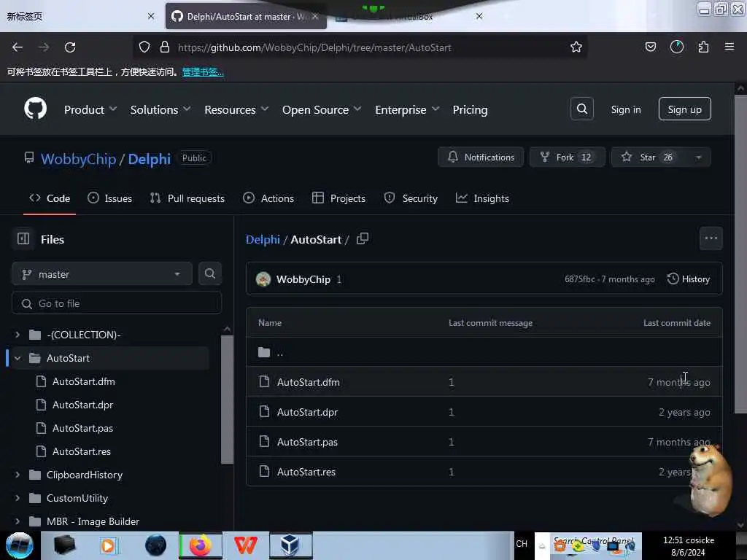
Task: Click commit hash 6875fbc
Action: point(579,279)
